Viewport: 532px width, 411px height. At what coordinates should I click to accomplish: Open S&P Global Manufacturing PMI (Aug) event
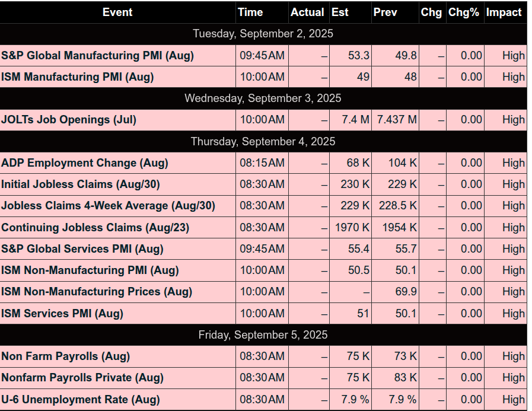click(97, 55)
